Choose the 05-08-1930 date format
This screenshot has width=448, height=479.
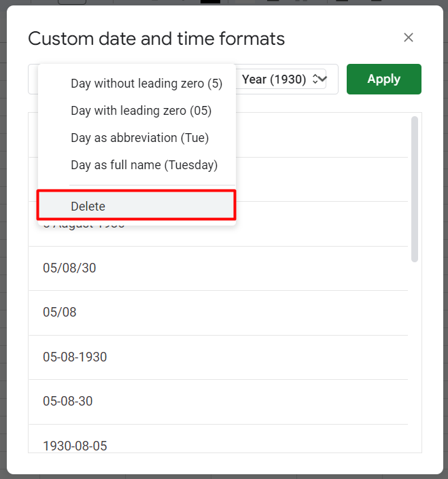(x=218, y=357)
